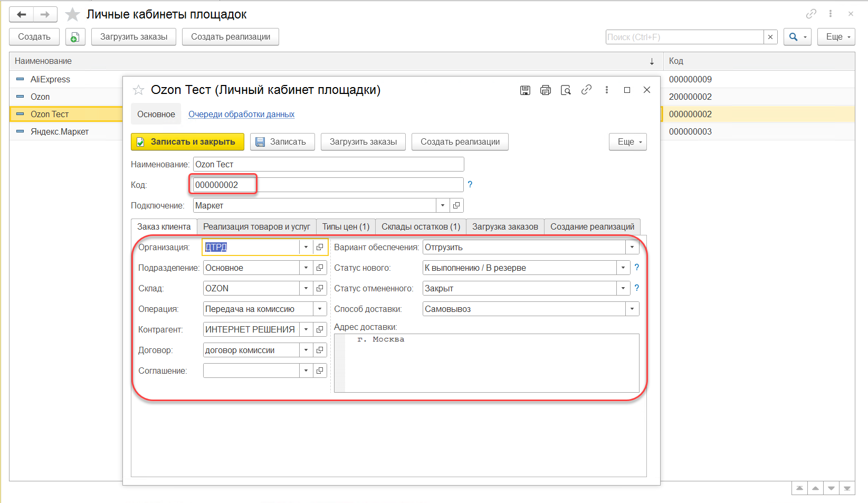Click the copy-create icon next to Создать
The height and width of the screenshot is (503, 868).
[x=75, y=37]
